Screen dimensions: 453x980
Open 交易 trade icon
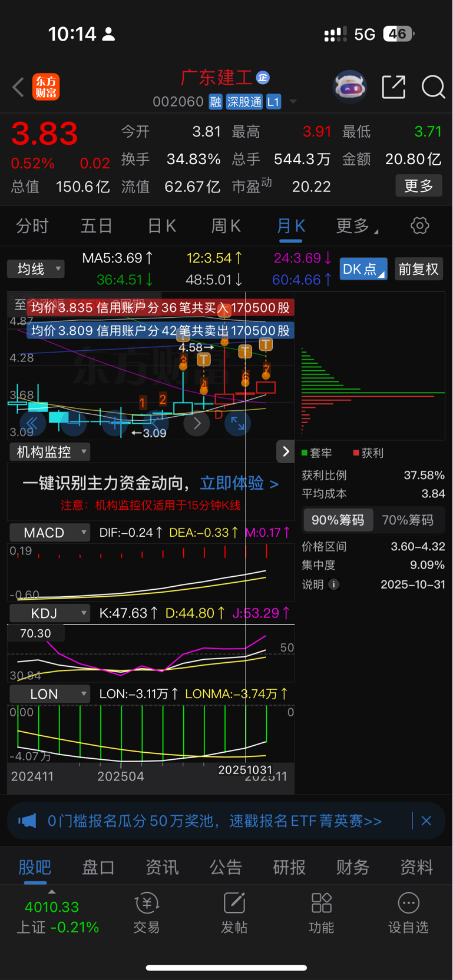(147, 913)
